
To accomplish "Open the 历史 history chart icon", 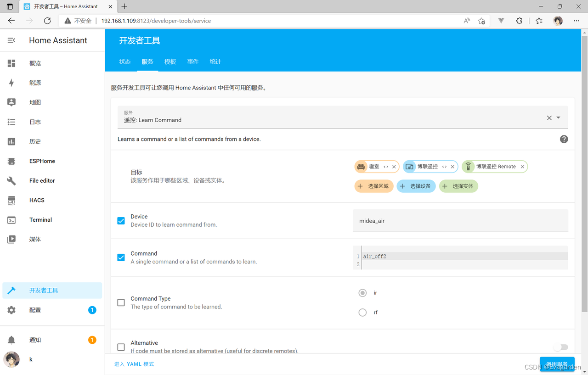I will pos(11,141).
